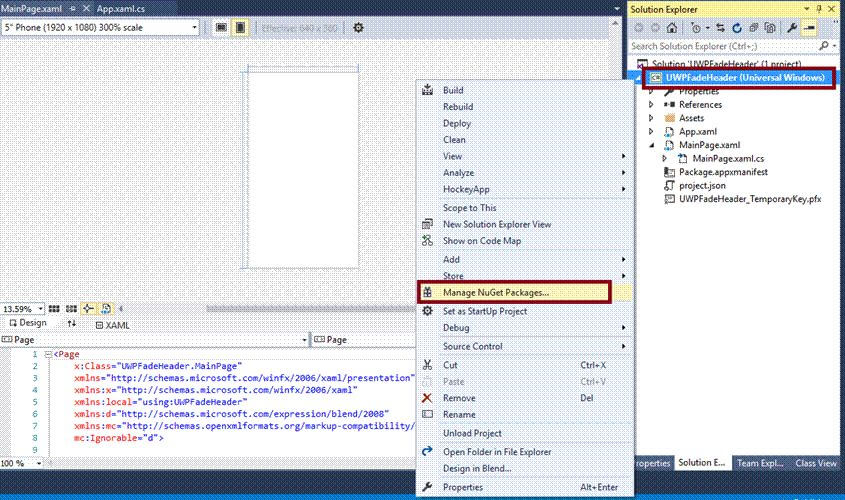Open the Debug submenu
845x500 pixels.
tap(525, 328)
